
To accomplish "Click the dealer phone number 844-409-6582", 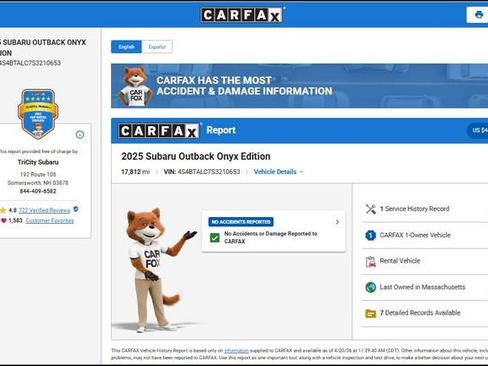I will pyautogui.click(x=38, y=191).
